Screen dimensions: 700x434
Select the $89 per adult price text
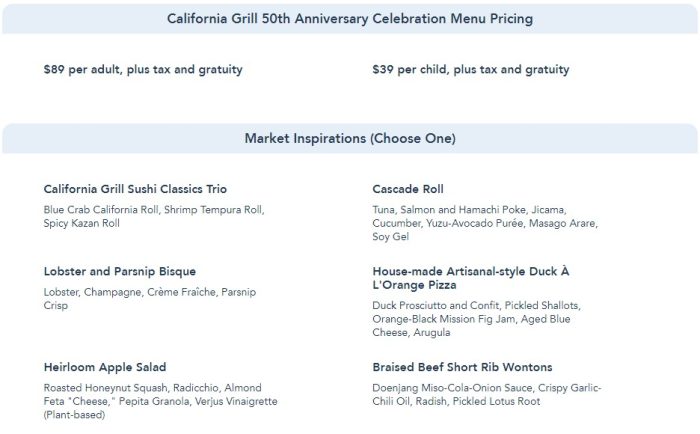coord(143,70)
